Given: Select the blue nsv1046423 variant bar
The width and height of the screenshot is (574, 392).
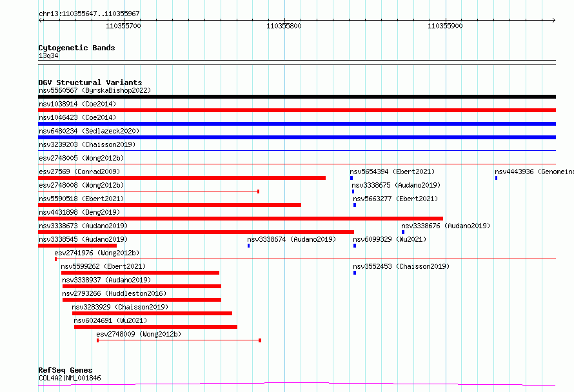Looking at the screenshot, I should 297,124.
